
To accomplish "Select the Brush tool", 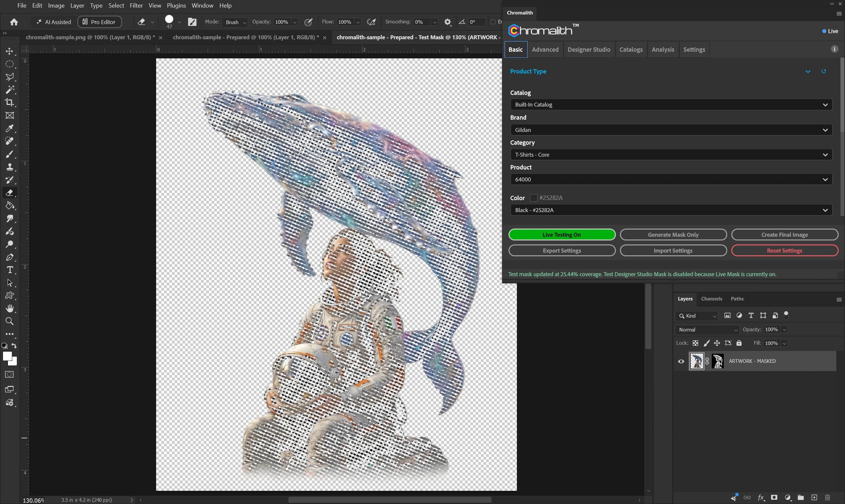I will pos(10,154).
